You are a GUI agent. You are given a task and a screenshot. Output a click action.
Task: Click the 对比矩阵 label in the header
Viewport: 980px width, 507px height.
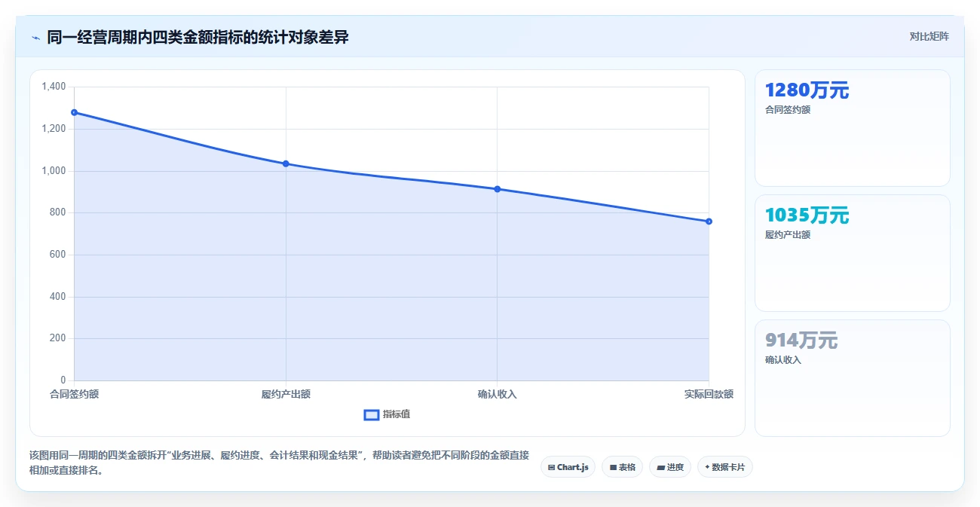pyautogui.click(x=929, y=36)
